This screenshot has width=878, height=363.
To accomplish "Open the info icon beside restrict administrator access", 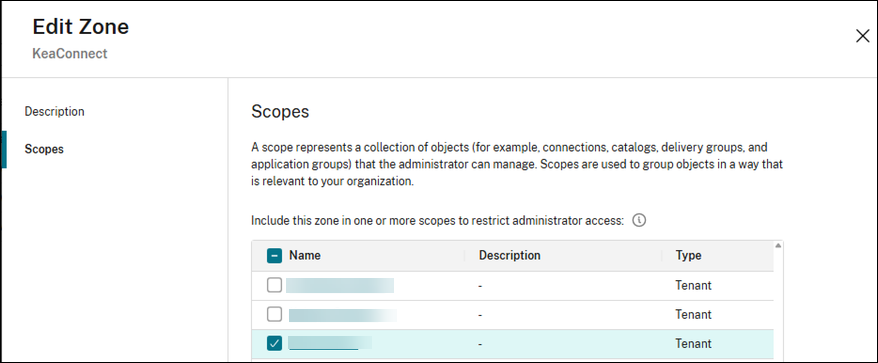I will click(x=639, y=220).
